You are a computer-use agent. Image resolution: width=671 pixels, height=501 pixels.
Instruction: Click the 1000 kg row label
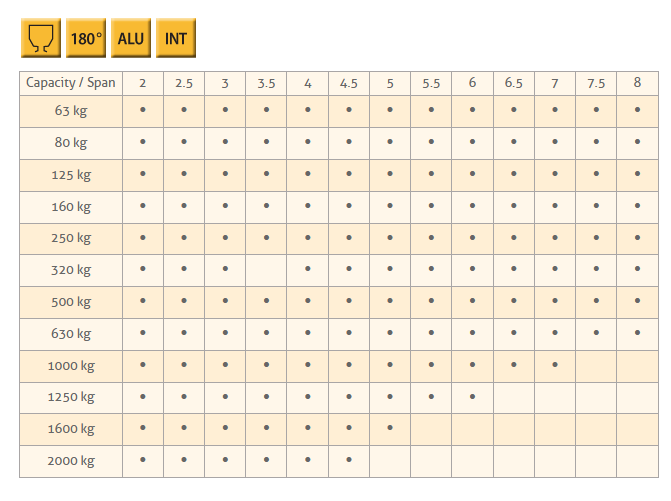pyautogui.click(x=71, y=366)
